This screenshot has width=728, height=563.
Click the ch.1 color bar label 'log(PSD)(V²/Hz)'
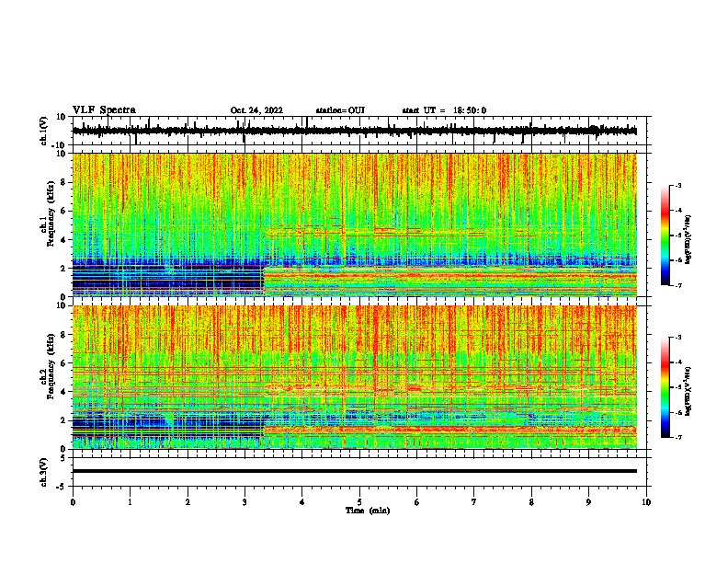(x=688, y=240)
